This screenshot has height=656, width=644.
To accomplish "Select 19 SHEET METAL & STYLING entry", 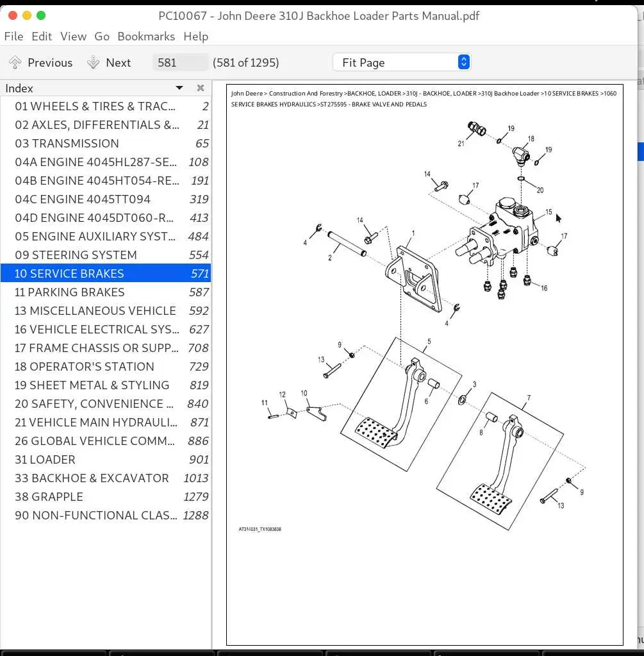I will pos(106,385).
